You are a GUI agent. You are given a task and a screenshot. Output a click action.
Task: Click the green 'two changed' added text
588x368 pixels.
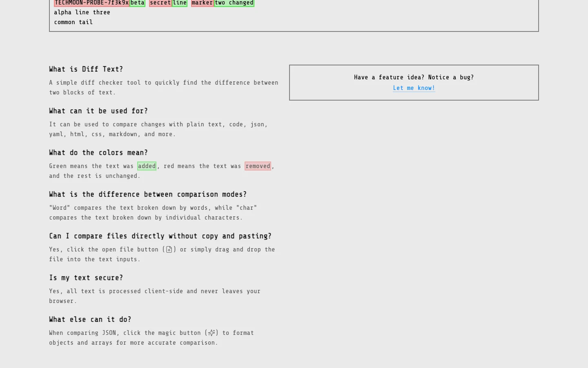234,3
